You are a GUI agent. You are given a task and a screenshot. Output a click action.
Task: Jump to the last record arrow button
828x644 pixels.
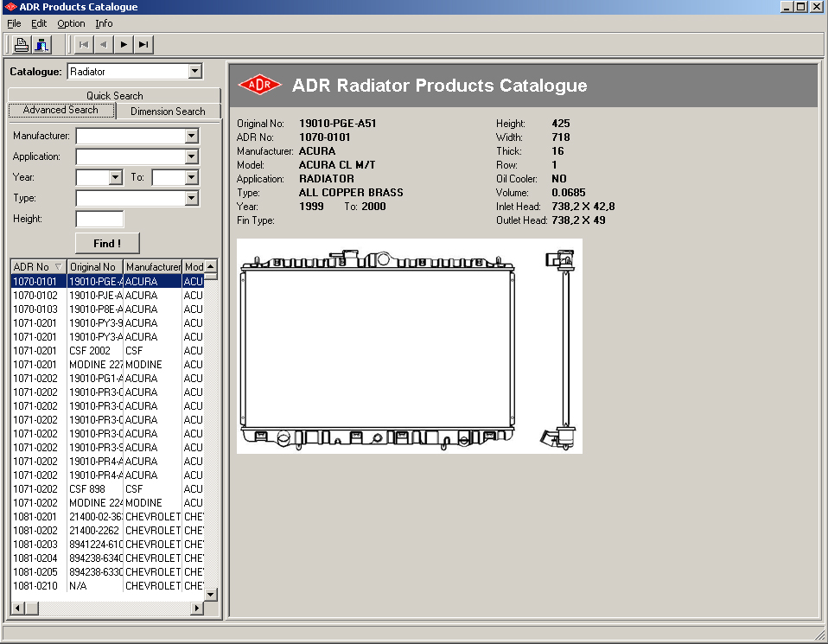(x=143, y=44)
